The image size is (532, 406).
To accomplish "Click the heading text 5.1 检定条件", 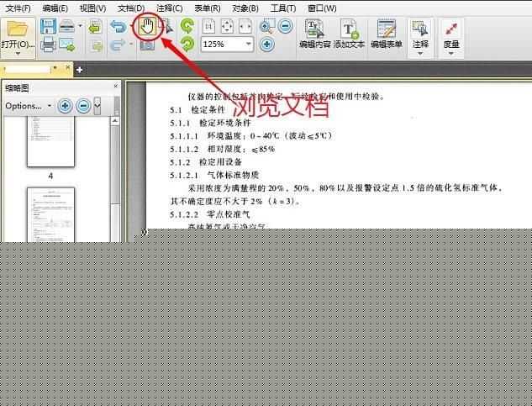I will tap(198, 109).
